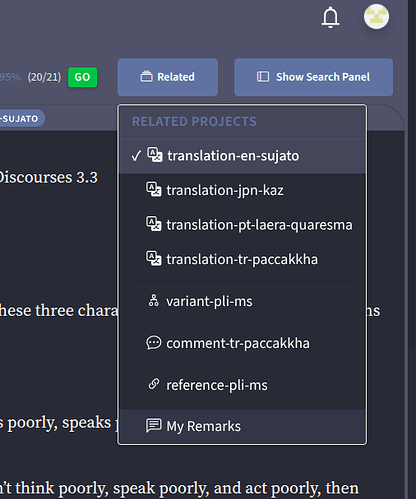Viewport: 416px width, 499px height.
Task: Click the green GO button
Action: [x=83, y=77]
